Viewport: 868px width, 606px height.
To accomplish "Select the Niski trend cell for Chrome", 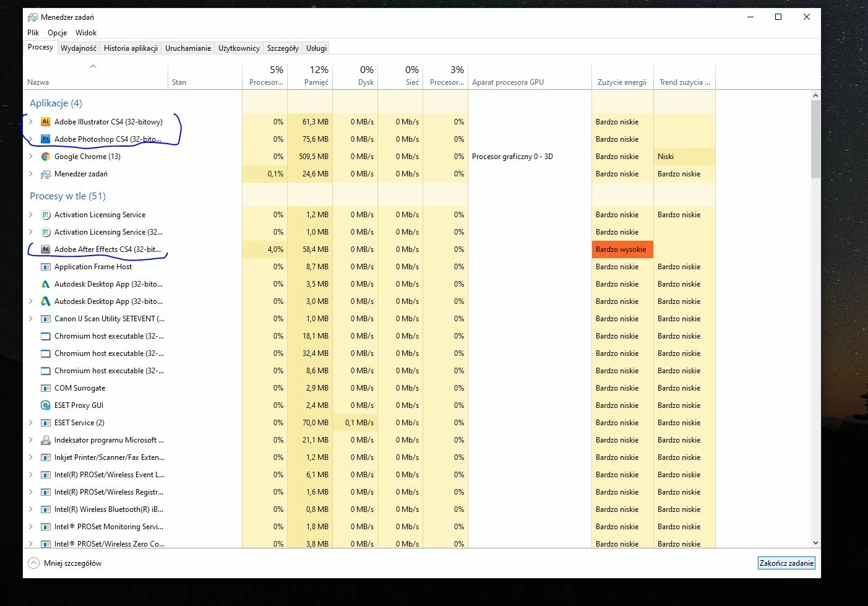I will [x=684, y=157].
